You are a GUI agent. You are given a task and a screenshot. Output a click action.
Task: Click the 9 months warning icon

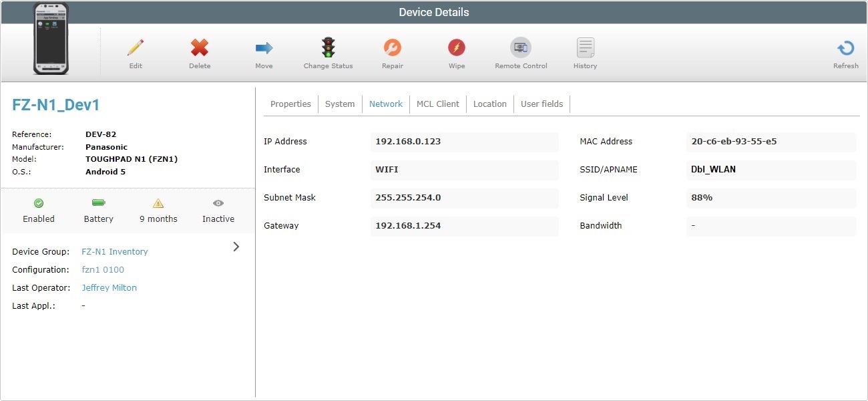click(x=158, y=203)
